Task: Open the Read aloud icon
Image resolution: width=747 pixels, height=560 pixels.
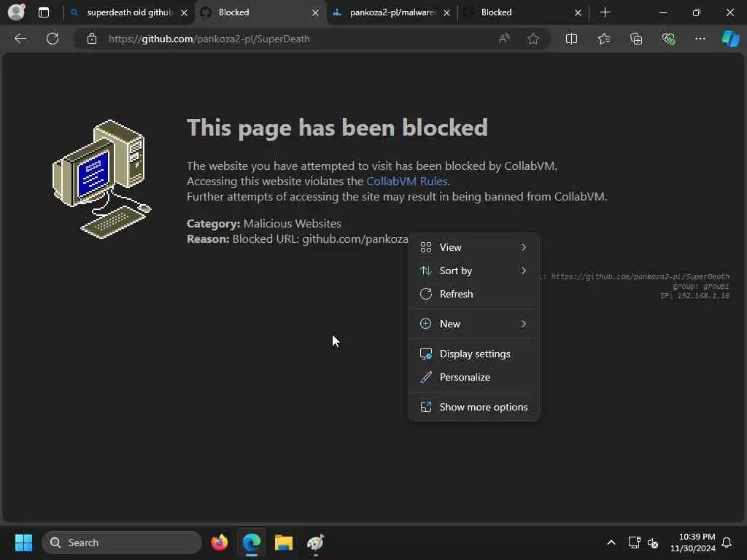Action: click(x=503, y=39)
